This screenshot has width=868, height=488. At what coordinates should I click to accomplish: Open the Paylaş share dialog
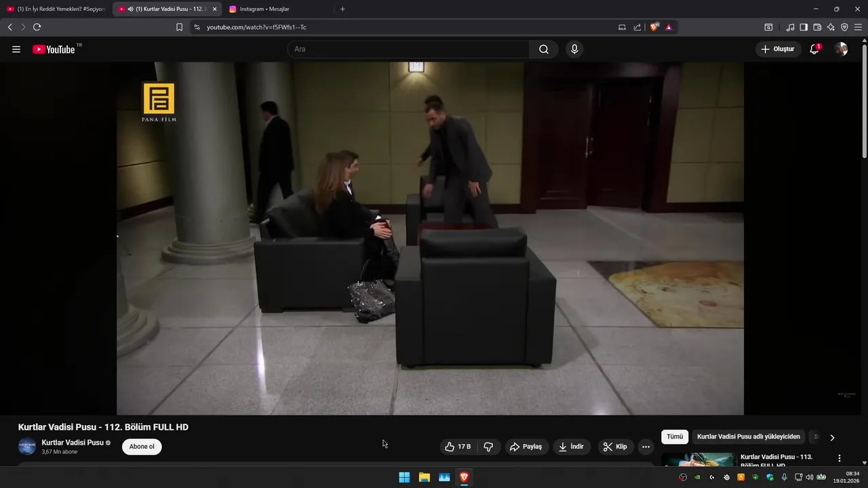pos(526,447)
